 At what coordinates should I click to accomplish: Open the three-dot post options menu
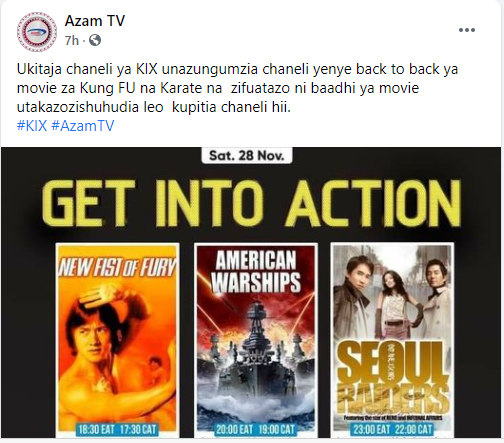[x=467, y=30]
